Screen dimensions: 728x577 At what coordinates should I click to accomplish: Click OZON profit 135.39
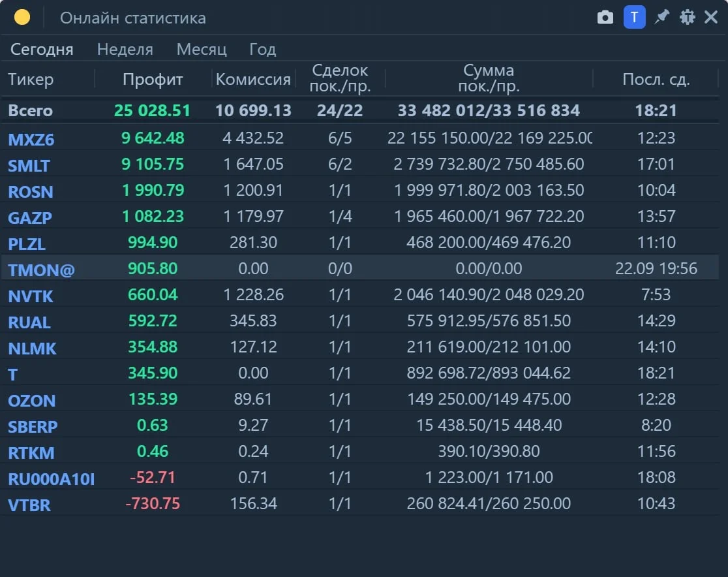click(153, 399)
